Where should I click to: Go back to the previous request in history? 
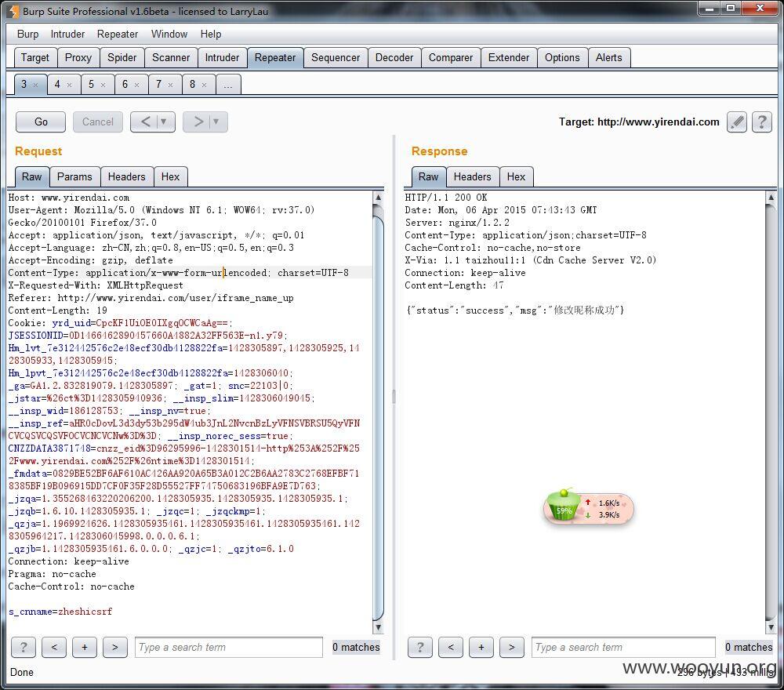pyautogui.click(x=146, y=122)
